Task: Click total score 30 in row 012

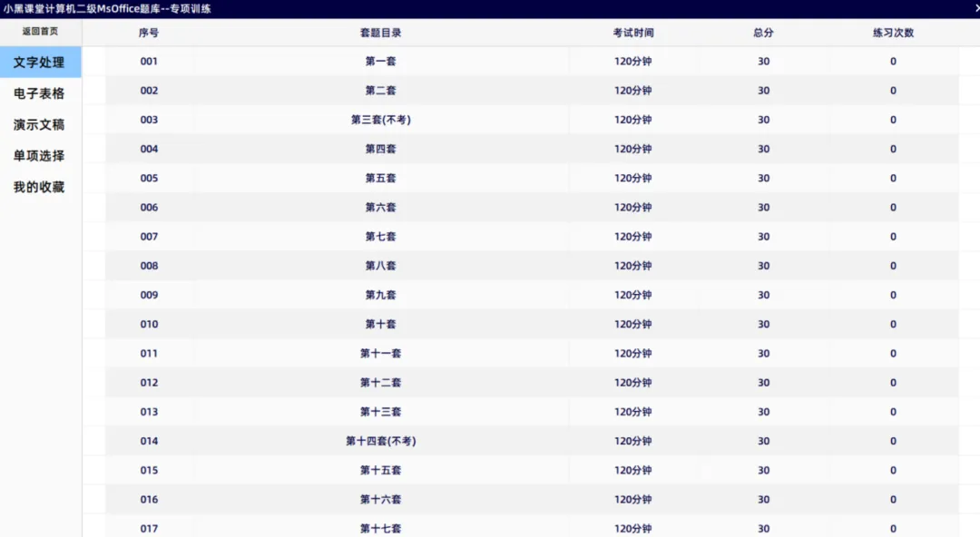Action: pos(763,383)
